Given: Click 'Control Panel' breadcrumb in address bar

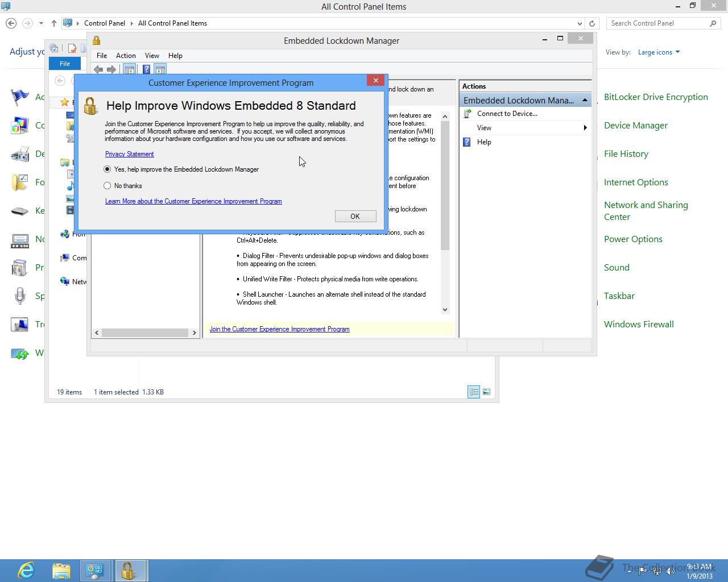Looking at the screenshot, I should pos(105,23).
